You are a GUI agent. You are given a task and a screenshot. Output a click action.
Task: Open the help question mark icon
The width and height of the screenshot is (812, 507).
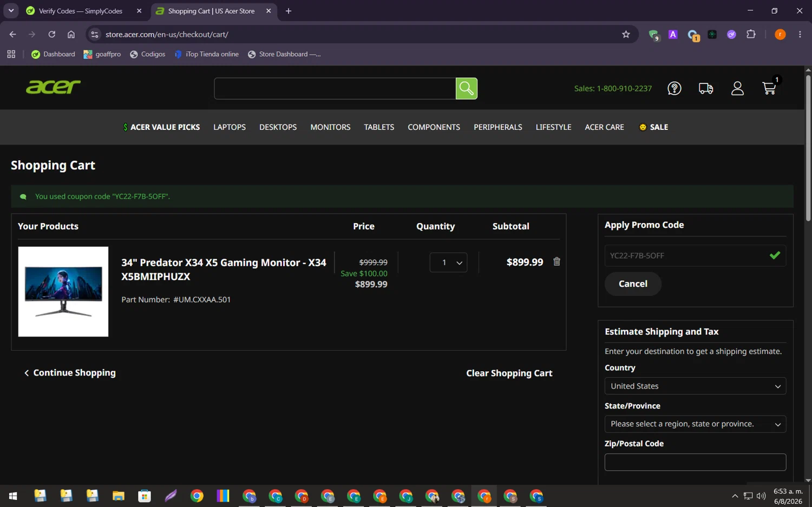click(674, 88)
